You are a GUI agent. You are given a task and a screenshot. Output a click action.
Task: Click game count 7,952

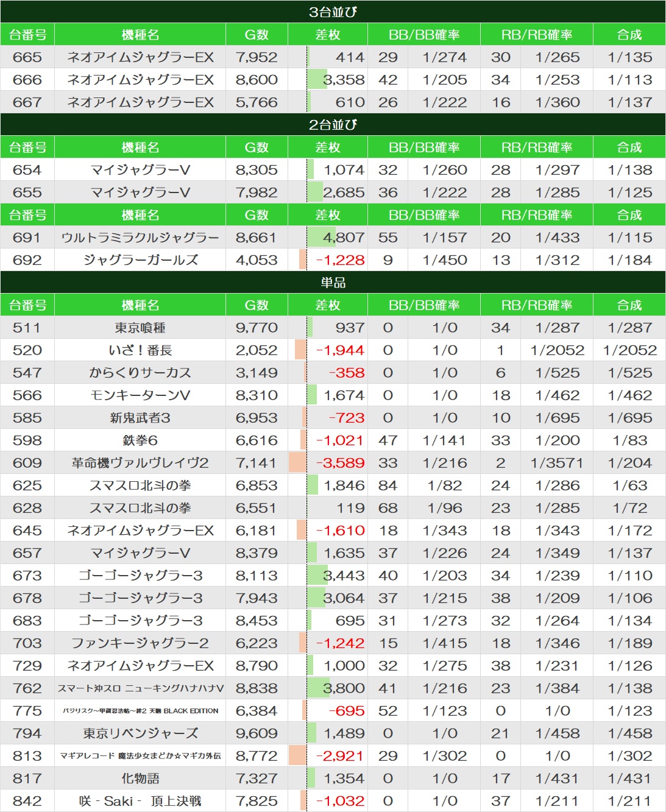click(257, 57)
